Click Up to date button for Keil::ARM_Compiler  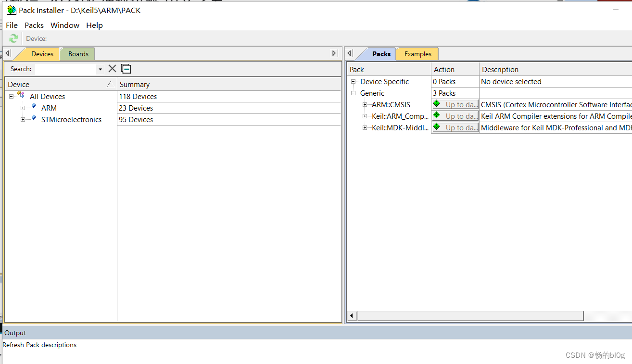(455, 116)
